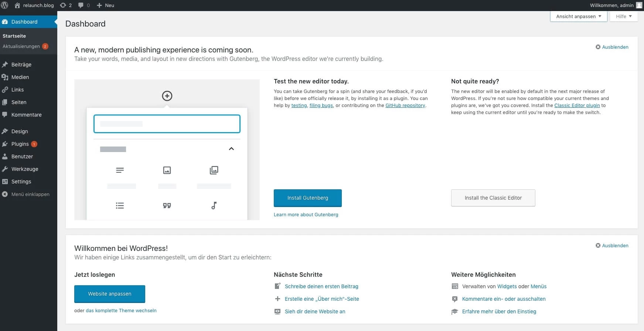Dismiss the Willkommen bei WordPress panel

click(612, 245)
